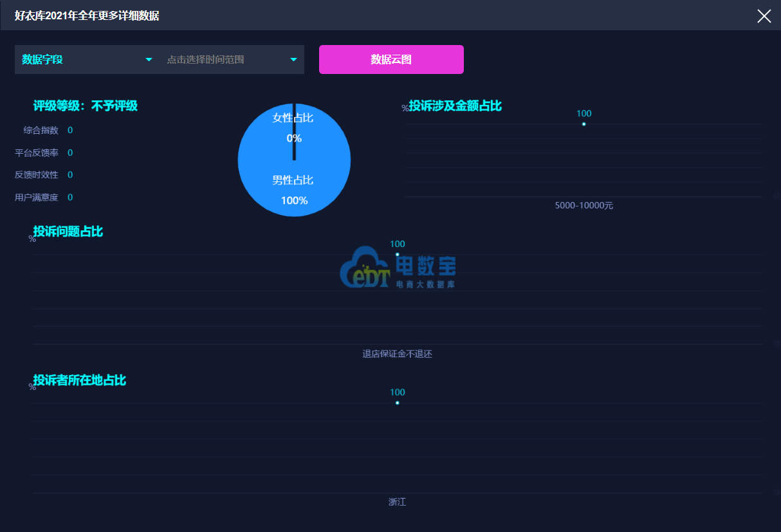Click the 反馈时效性 label
This screenshot has height=532, width=781.
pos(37,175)
